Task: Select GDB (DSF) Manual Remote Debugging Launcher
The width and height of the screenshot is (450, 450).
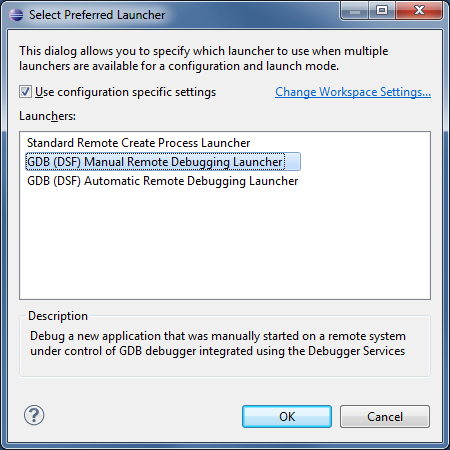Action: (x=163, y=162)
